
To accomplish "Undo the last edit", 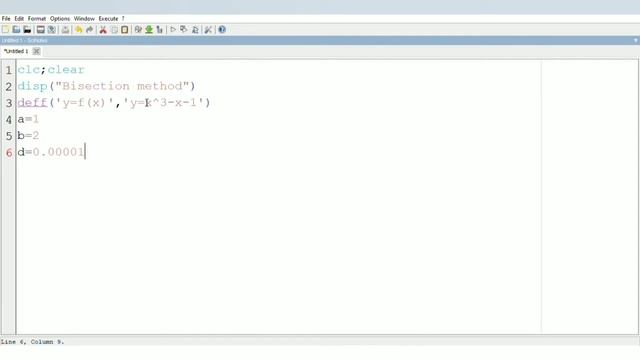I will [78, 30].
